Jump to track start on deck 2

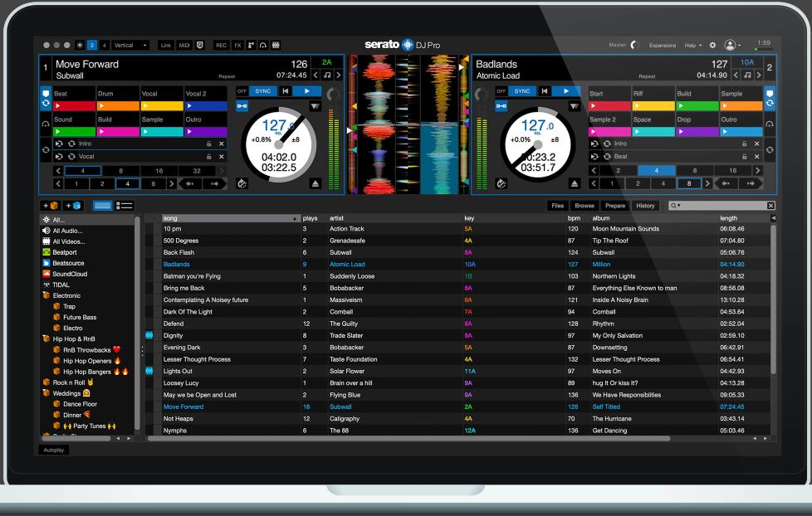(x=545, y=91)
